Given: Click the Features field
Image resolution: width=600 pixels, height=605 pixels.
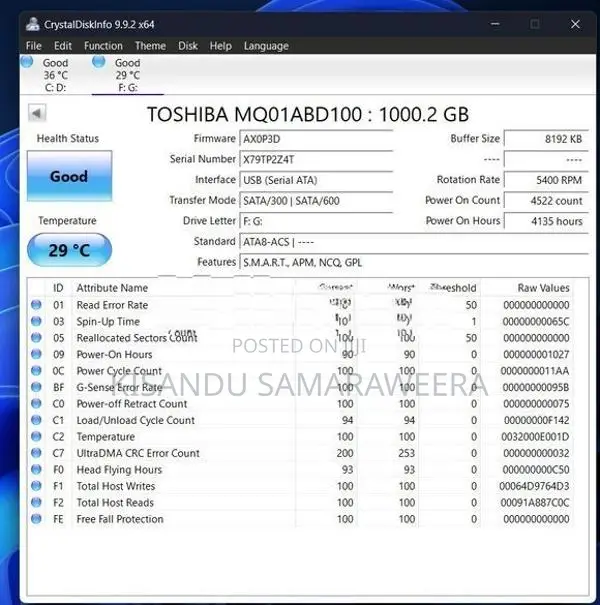Looking at the screenshot, I should [x=414, y=262].
